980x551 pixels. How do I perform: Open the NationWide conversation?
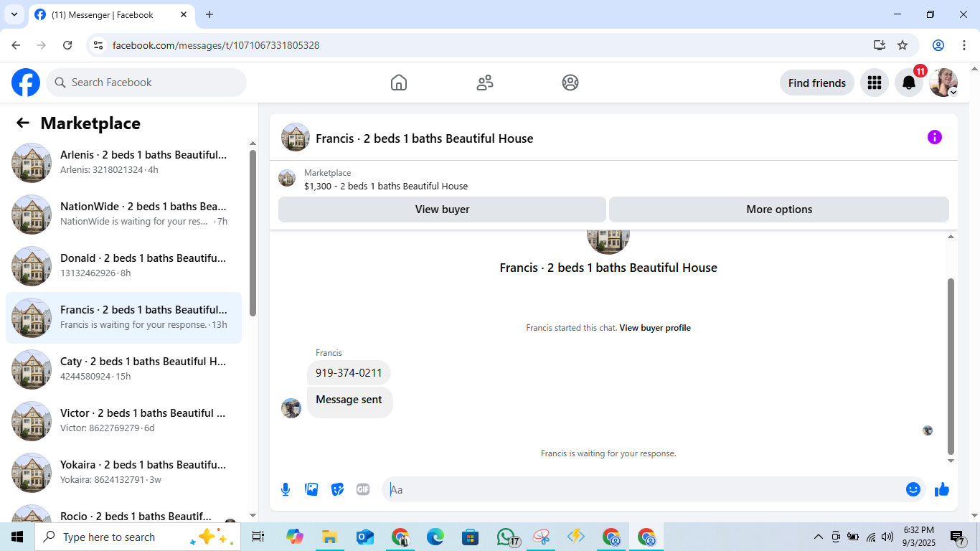(x=123, y=215)
